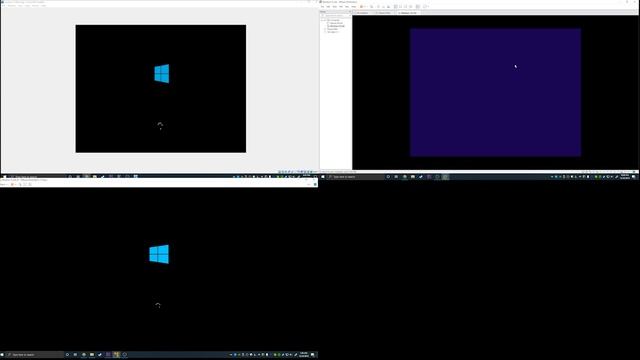The image size is (640, 360).
Task: Click full screen icon in VMware Player toolbar
Action: [x=25, y=184]
